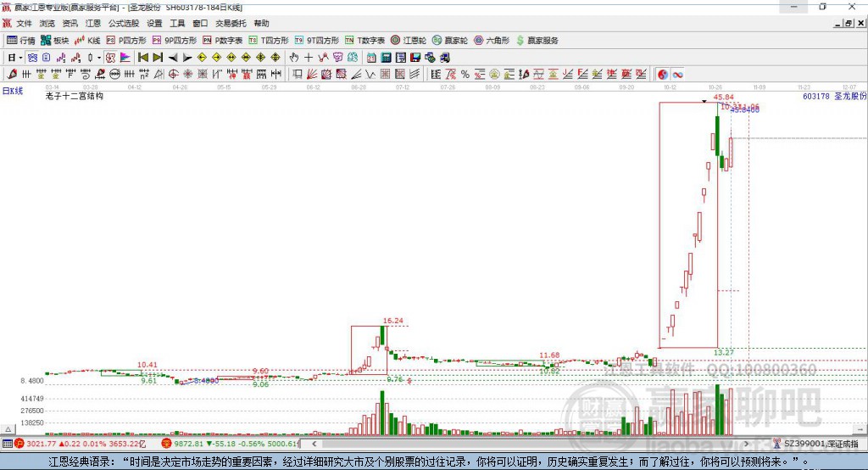The width and height of the screenshot is (868, 470).
Task: Switch to the K线 chart view
Action: click(x=87, y=41)
